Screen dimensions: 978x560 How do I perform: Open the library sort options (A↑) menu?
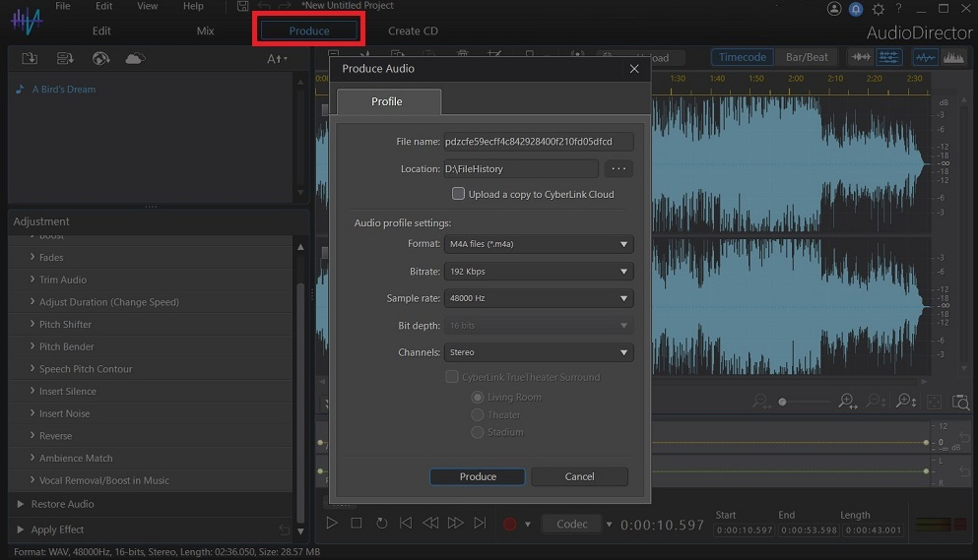(x=277, y=59)
